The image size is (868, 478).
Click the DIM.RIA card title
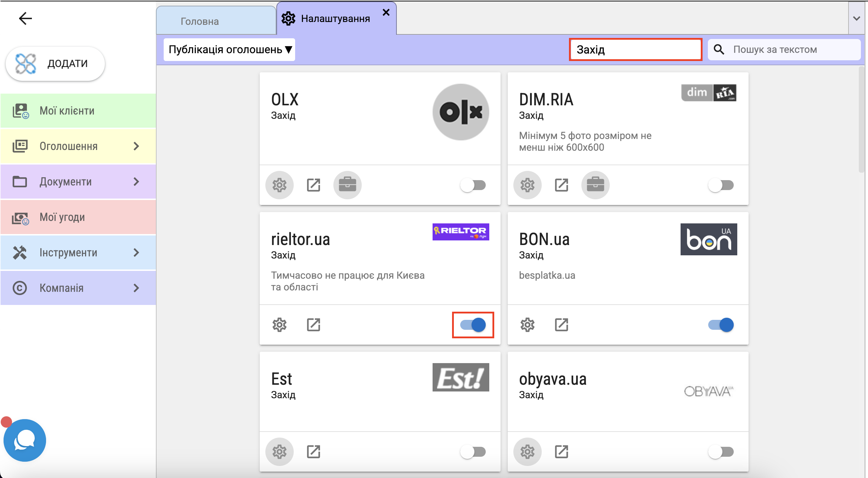[x=546, y=100]
